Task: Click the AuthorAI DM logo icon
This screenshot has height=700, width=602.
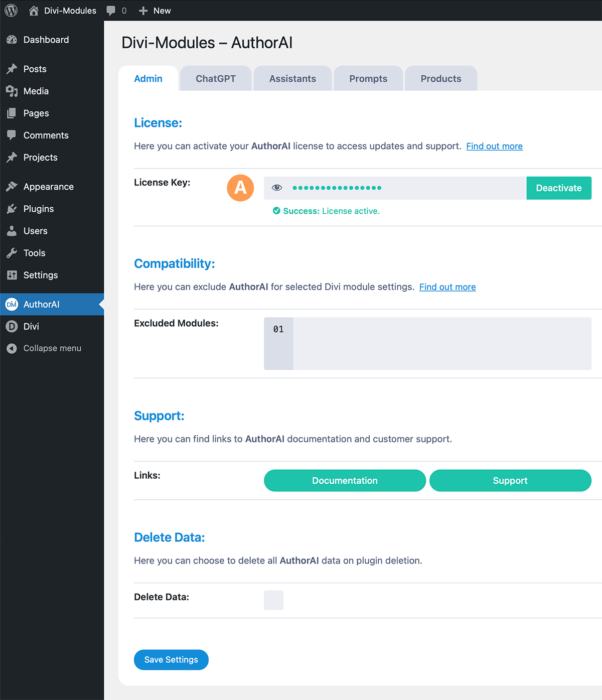Action: point(12,304)
